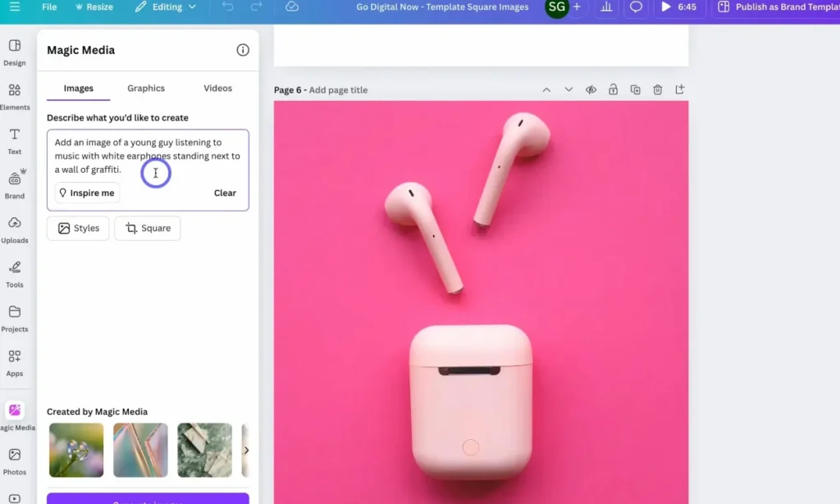Screen dimensions: 840x504
Task: Duplicate Page 6 using the copy icon
Action: click(635, 89)
